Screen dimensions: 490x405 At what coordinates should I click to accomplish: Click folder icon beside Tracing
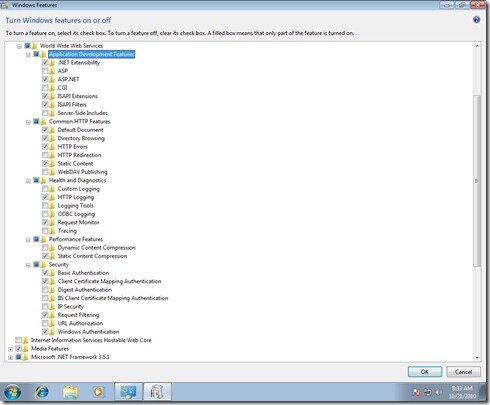52,231
